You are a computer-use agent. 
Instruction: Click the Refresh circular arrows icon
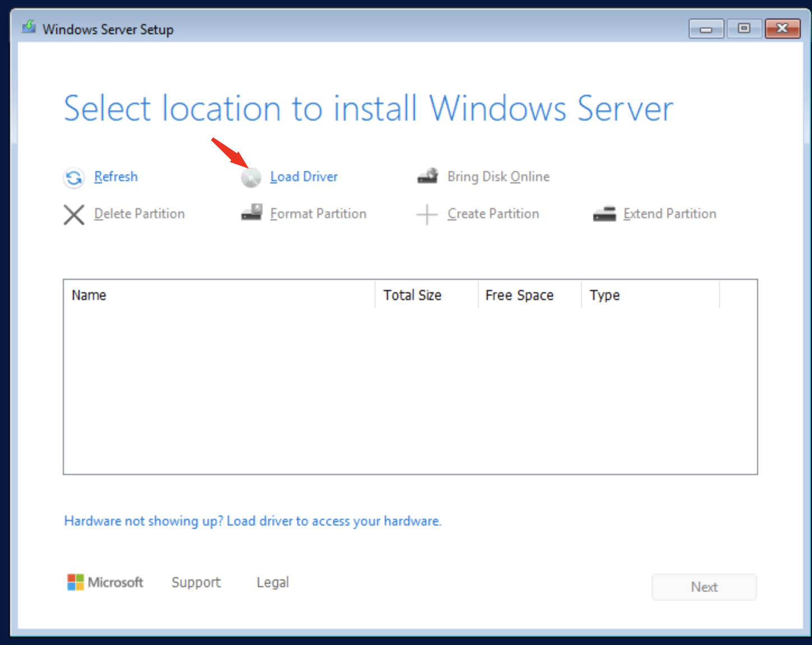coord(73,178)
